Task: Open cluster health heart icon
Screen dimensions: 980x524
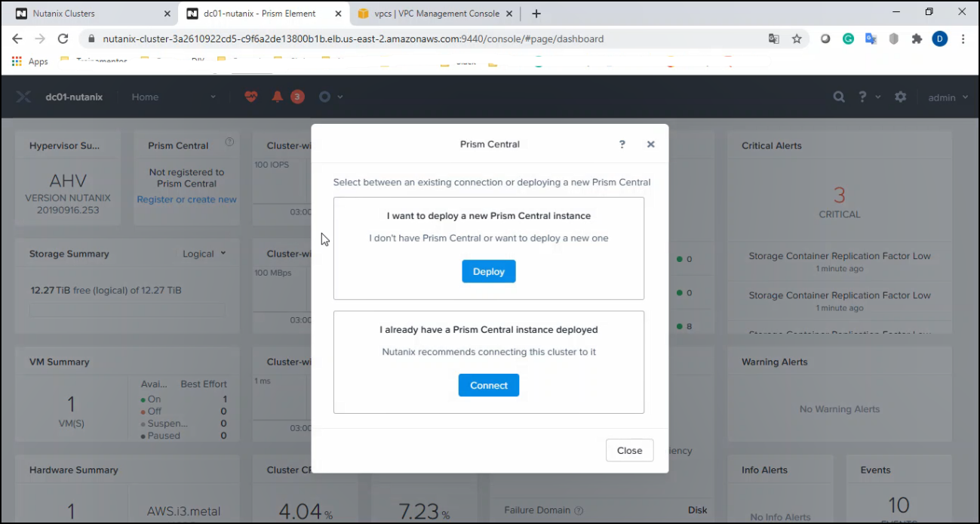Action: coord(250,97)
